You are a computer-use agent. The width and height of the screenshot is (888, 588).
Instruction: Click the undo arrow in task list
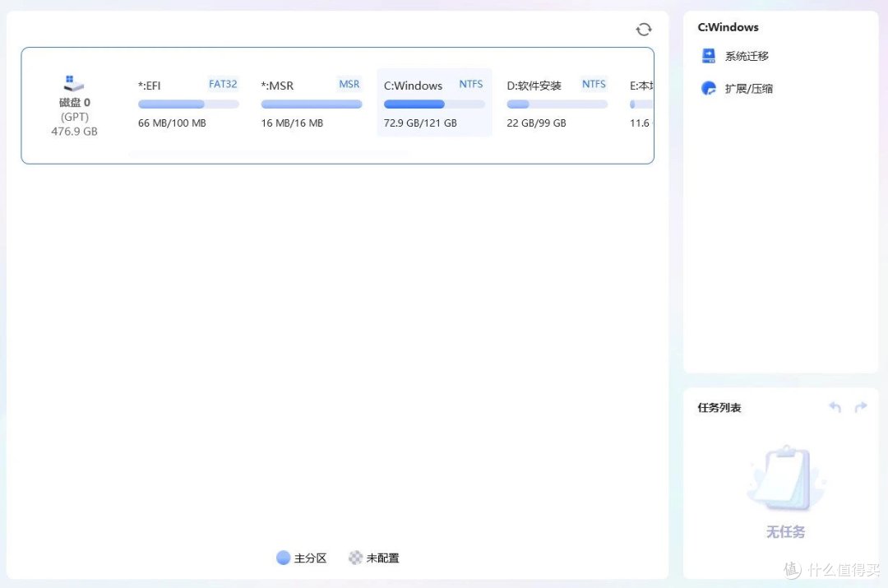coord(835,407)
